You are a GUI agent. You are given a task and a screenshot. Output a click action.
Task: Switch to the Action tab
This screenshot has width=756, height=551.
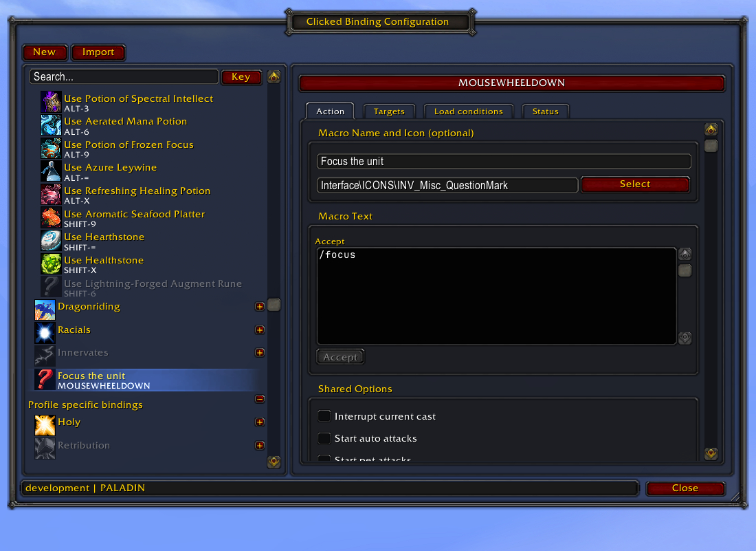[331, 111]
